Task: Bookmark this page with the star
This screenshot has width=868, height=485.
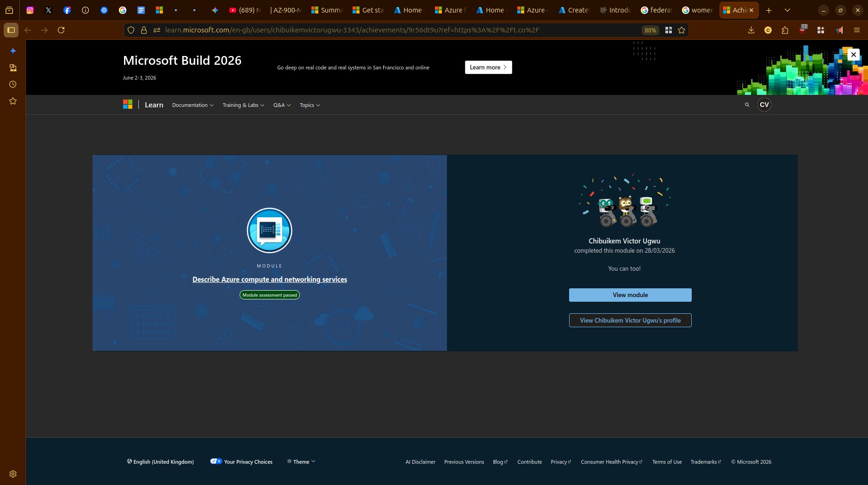Action: (x=682, y=30)
